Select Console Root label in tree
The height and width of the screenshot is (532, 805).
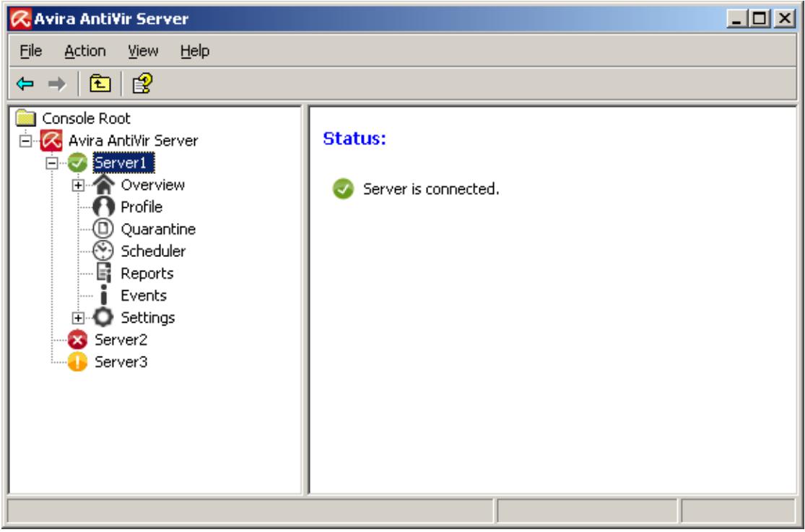(86, 118)
